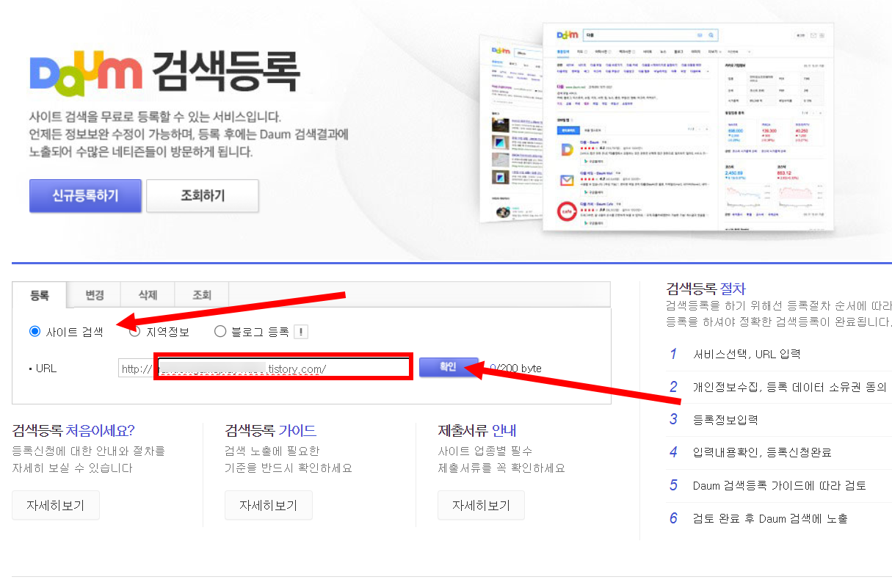892x588 pixels.
Task: Open 자세히보기 under 검색등록 처음이세요?
Action: pos(56,506)
